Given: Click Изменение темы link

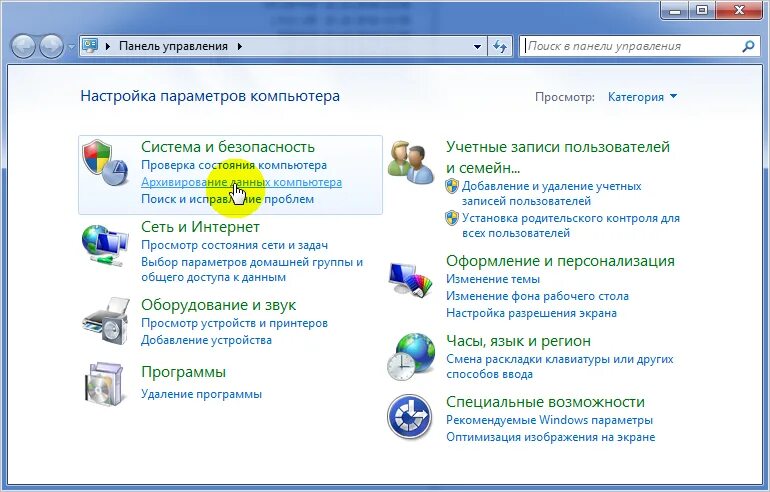Looking at the screenshot, I should pyautogui.click(x=493, y=279).
